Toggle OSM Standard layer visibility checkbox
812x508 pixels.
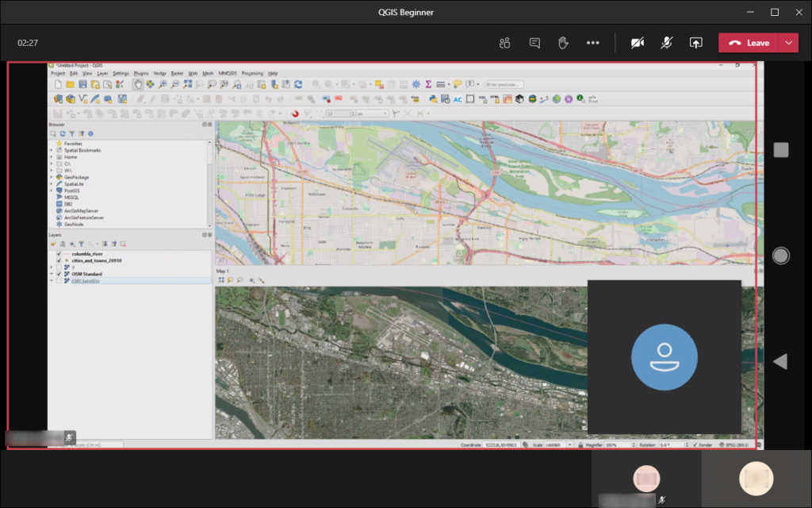(x=59, y=274)
